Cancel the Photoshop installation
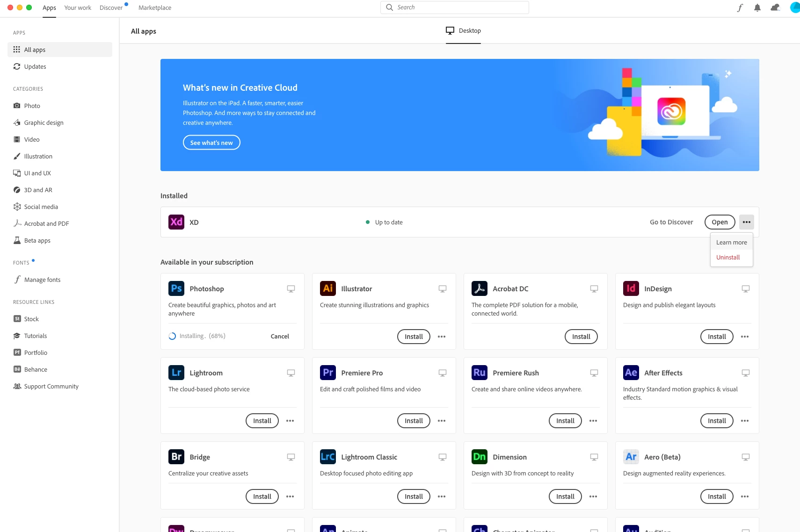This screenshot has height=532, width=800. coord(280,336)
